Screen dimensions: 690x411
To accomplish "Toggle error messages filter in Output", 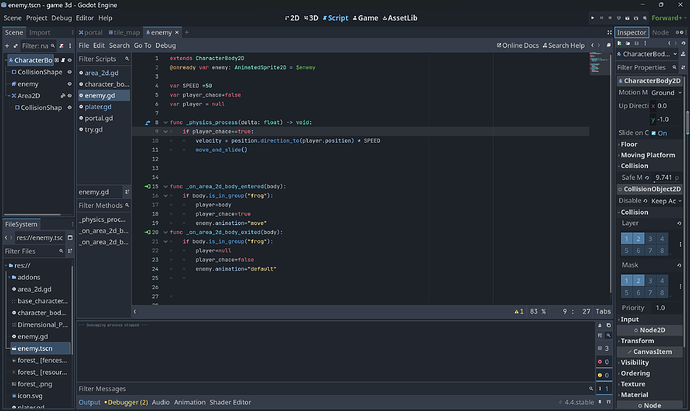I will point(603,362).
